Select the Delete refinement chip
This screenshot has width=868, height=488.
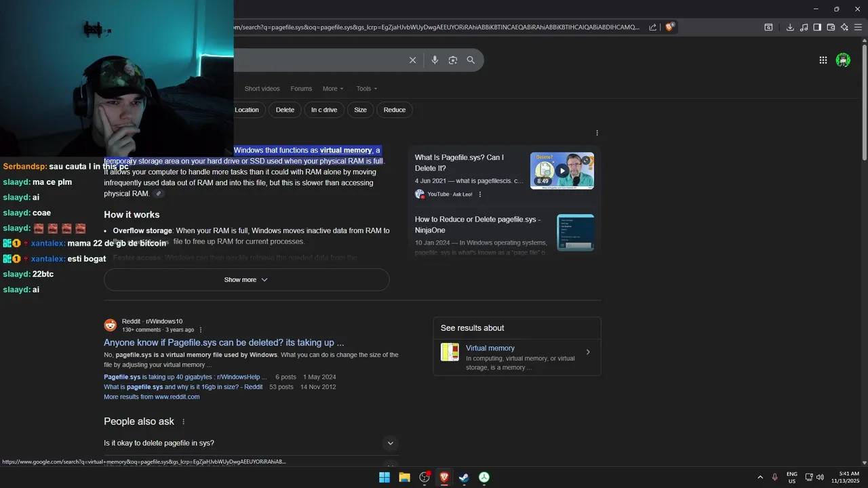[285, 110]
